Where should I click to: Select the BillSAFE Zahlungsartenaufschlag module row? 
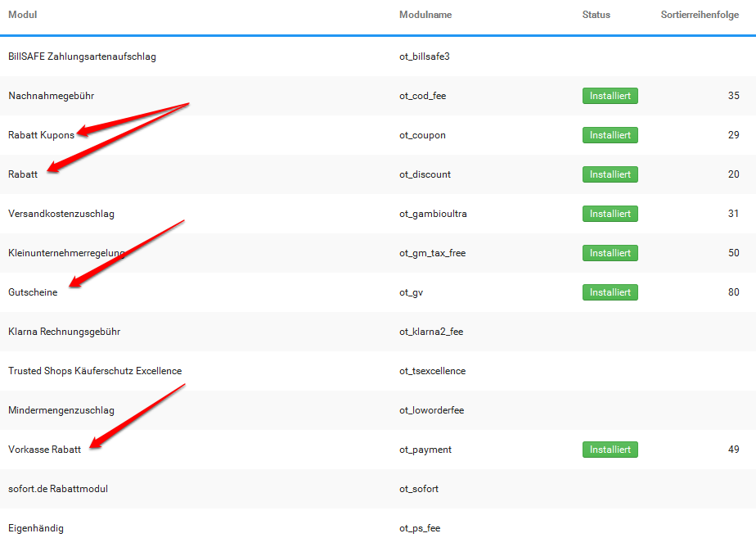[82, 57]
